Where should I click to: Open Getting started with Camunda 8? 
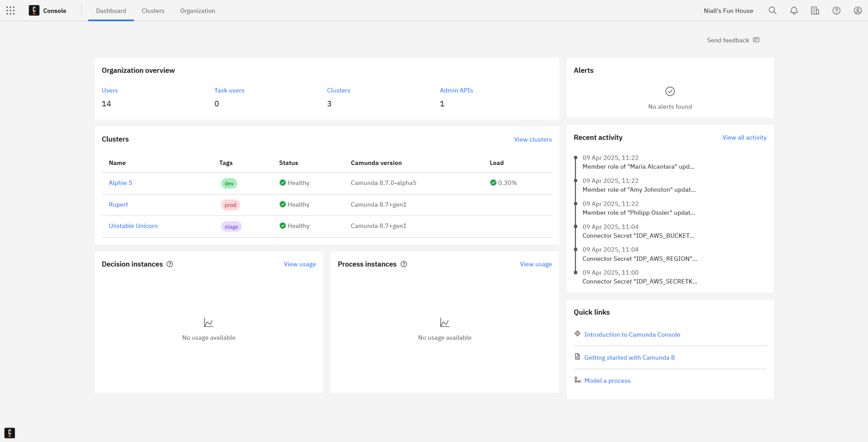click(x=629, y=357)
